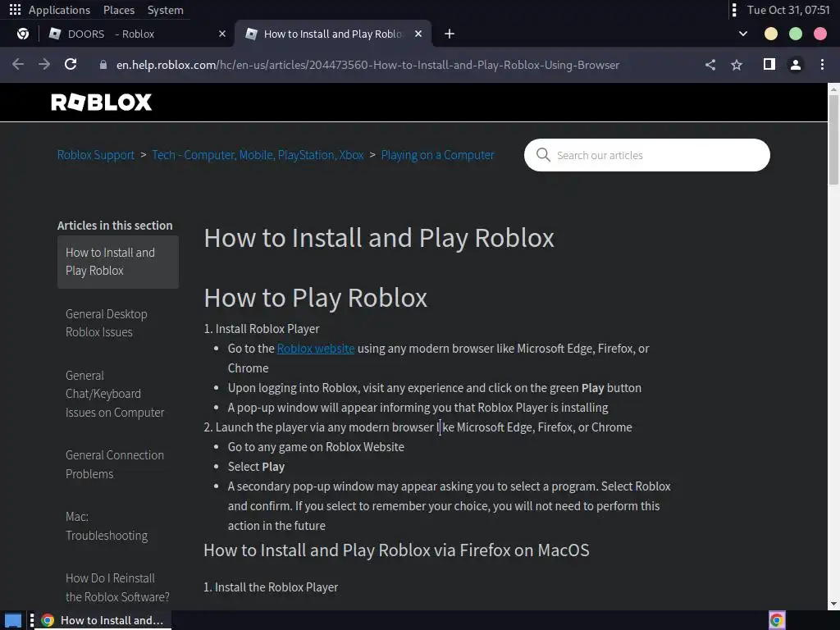This screenshot has width=840, height=630.
Task: Open the Roblox Support breadcrumb link
Action: tap(96, 155)
